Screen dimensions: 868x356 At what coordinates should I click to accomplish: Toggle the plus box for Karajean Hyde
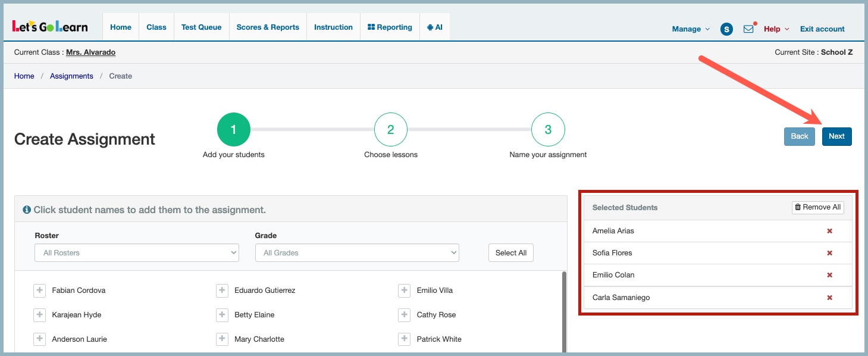pyautogui.click(x=40, y=315)
